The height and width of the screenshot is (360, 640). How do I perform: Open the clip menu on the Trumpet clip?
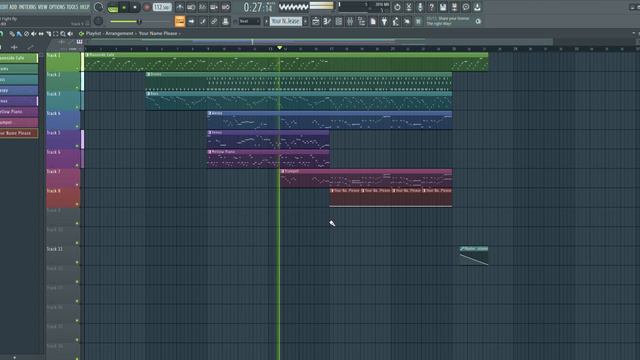click(x=283, y=171)
